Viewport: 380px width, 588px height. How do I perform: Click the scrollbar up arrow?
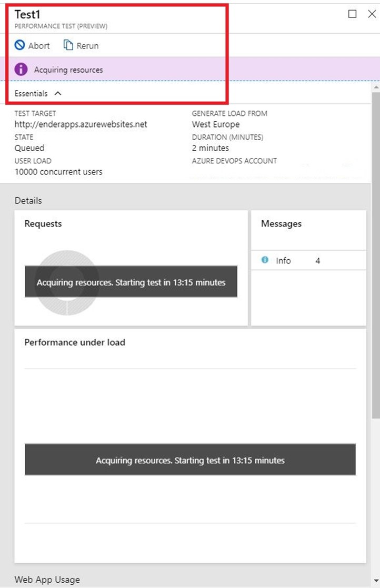[x=375, y=86]
